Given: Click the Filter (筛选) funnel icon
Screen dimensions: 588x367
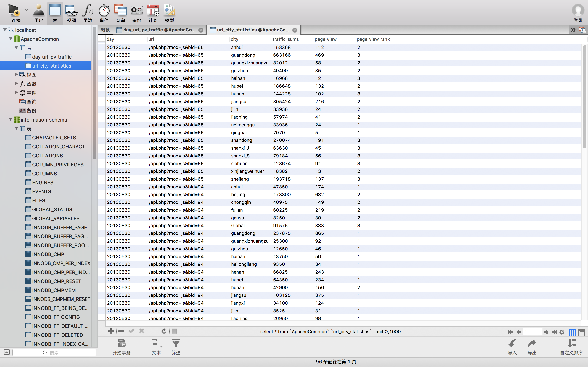Looking at the screenshot, I should (x=176, y=344).
